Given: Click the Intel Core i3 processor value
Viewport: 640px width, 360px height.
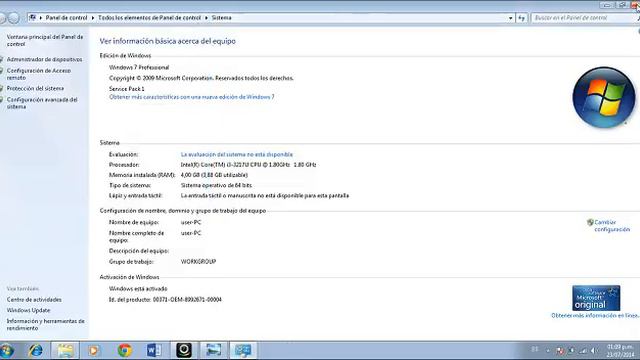Looking at the screenshot, I should (x=248, y=165).
